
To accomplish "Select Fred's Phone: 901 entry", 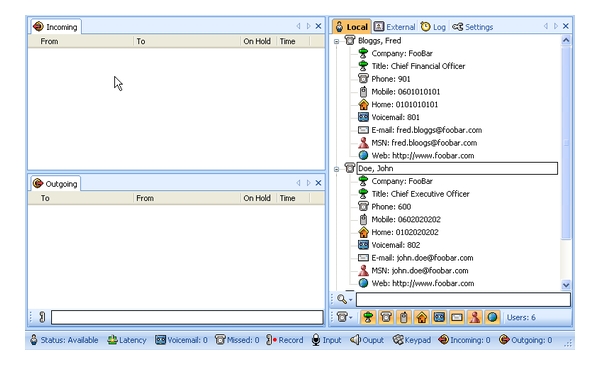I will pos(391,79).
